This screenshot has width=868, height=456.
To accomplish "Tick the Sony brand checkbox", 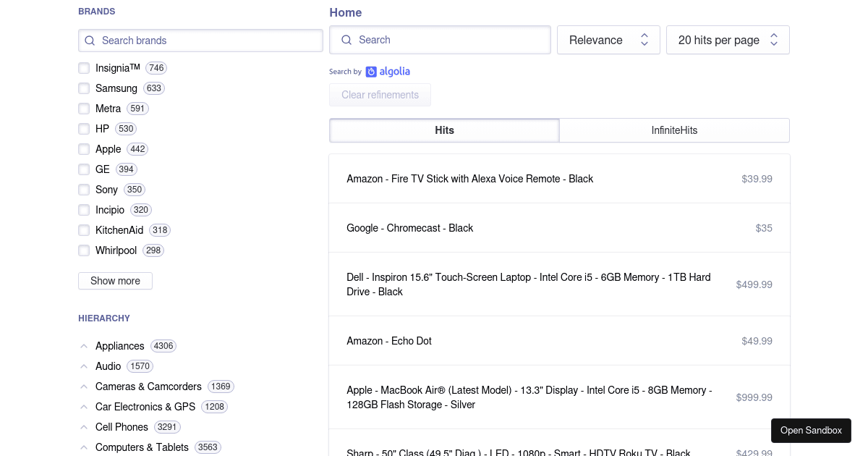I will pyautogui.click(x=84, y=190).
